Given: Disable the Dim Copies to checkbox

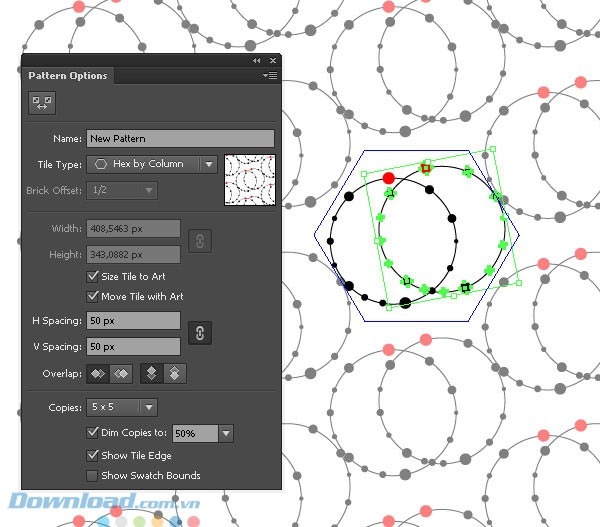Looking at the screenshot, I should [x=93, y=433].
